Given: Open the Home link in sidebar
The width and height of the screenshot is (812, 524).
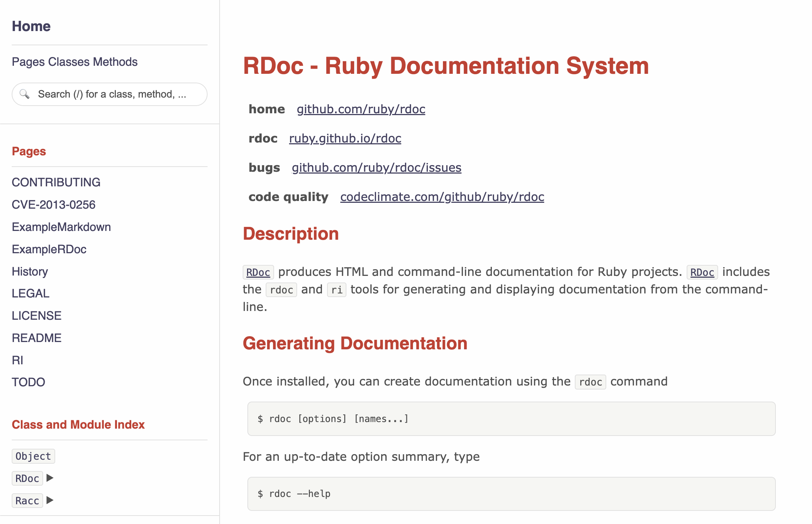Looking at the screenshot, I should click(x=31, y=26).
